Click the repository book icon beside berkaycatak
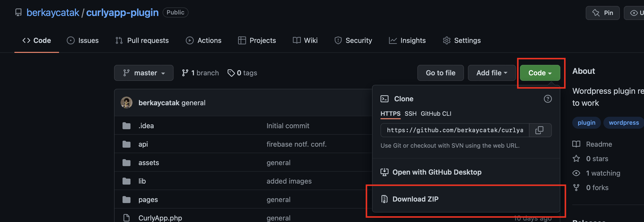Viewport: 644px width, 222px height. 18,12
